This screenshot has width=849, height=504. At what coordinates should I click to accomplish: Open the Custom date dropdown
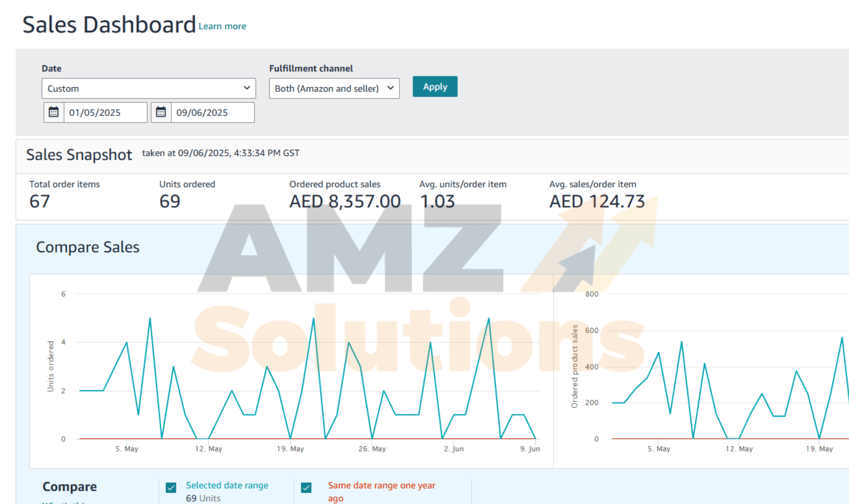(x=149, y=88)
